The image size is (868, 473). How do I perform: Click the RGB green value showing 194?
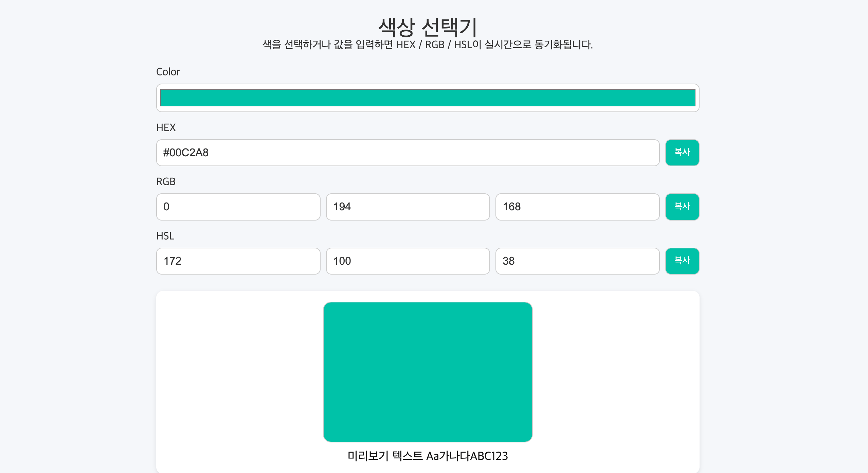click(408, 207)
